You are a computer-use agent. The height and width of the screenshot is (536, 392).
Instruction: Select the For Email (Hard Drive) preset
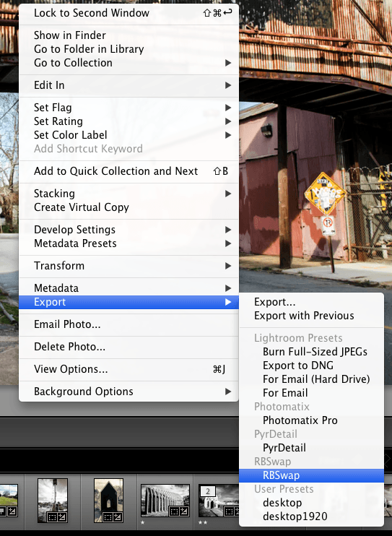(311, 379)
